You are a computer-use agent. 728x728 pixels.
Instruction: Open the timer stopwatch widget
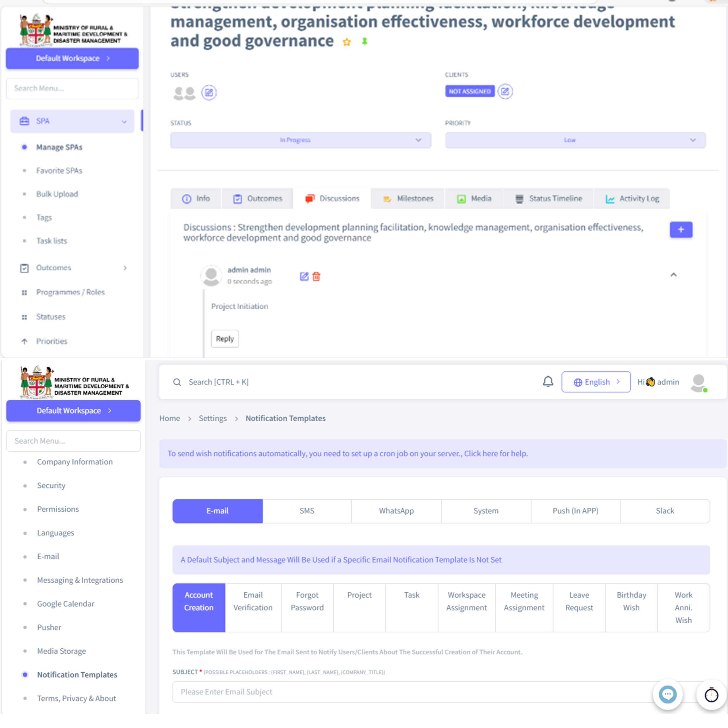click(x=711, y=695)
